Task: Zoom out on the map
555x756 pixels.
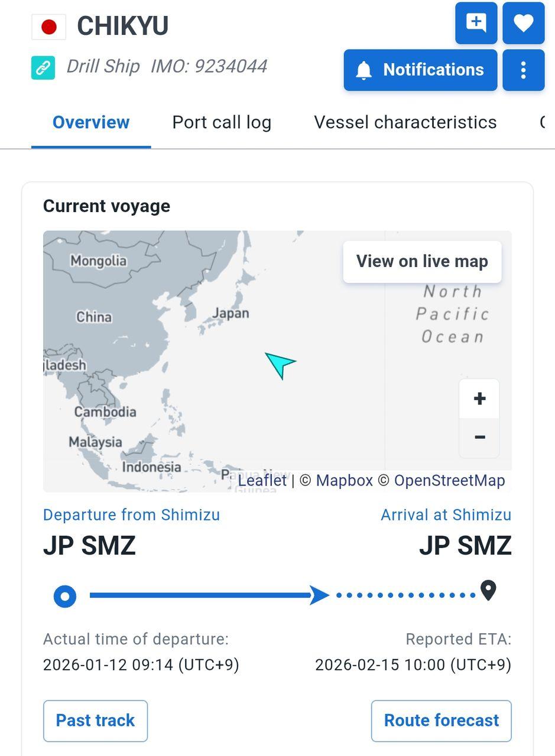Action: (479, 437)
